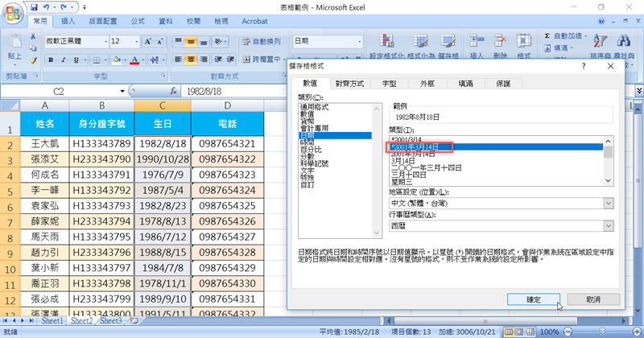
Task: Switch to the 對齊方式 dialog tab
Action: (x=349, y=83)
